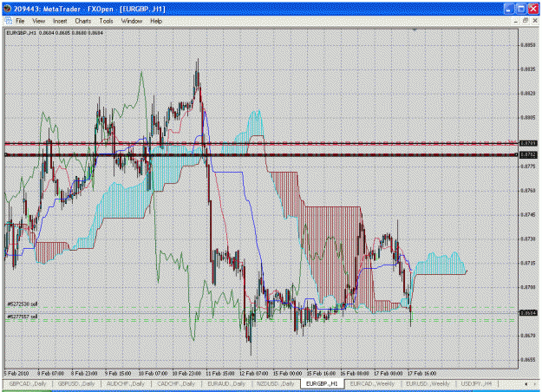Select the #5272530 sell order label
The width and height of the screenshot is (542, 392).
coord(23,304)
